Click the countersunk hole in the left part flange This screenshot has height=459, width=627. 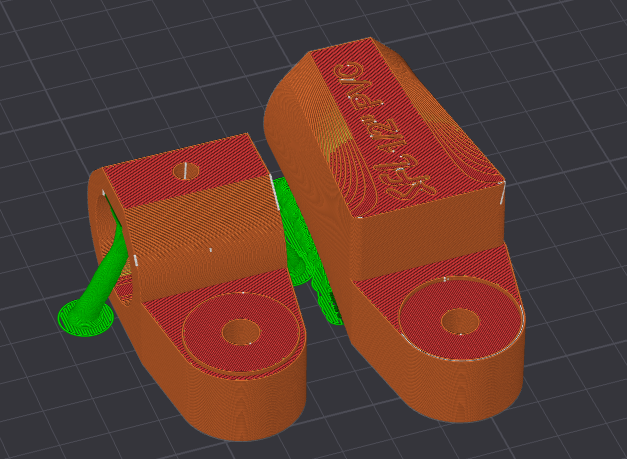click(x=239, y=330)
